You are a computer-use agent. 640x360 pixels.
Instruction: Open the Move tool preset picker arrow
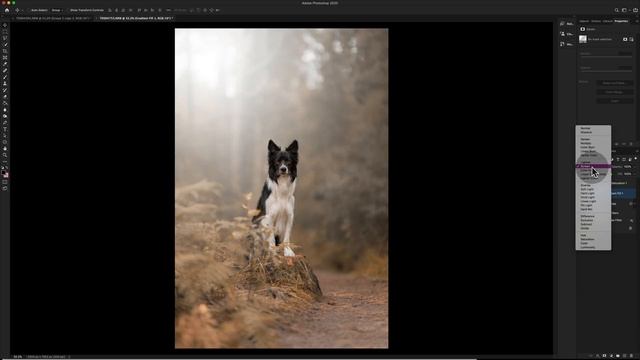coord(22,10)
